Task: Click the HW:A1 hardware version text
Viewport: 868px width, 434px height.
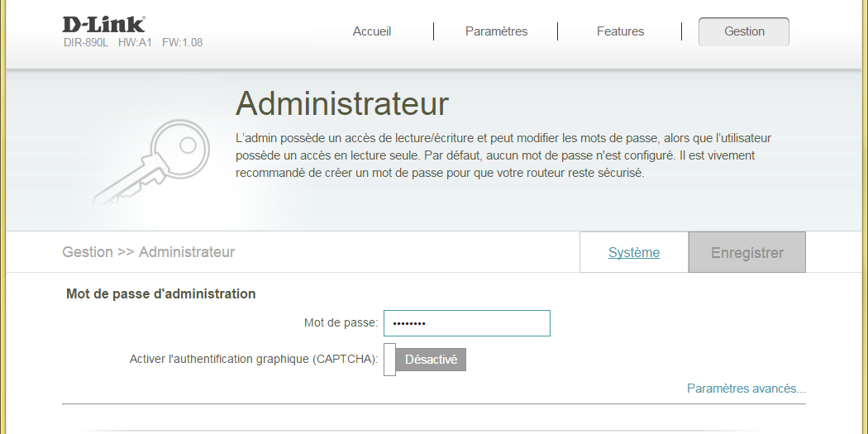Action: (x=135, y=43)
